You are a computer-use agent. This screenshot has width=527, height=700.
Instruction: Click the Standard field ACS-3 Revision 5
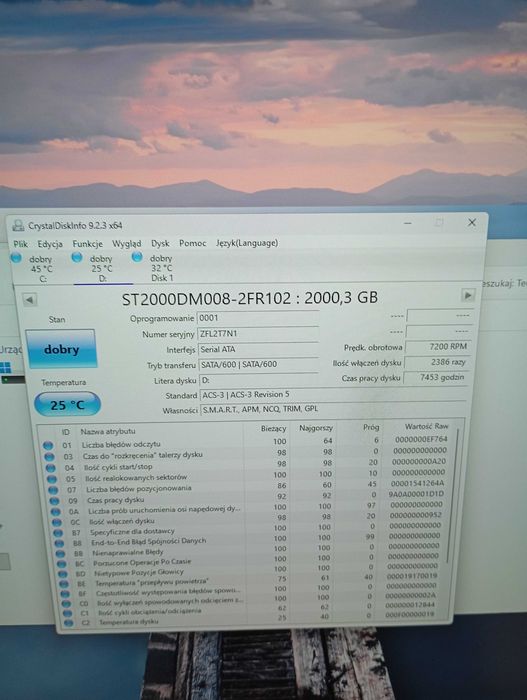(x=333, y=395)
